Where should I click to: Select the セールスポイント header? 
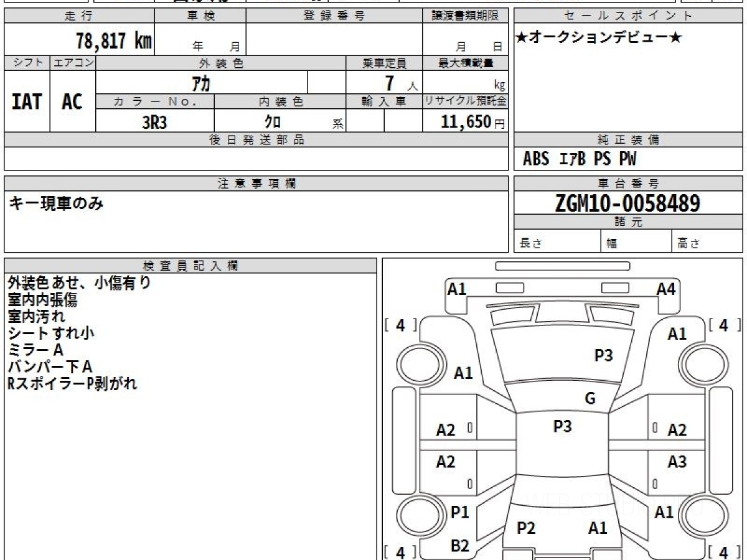(628, 16)
